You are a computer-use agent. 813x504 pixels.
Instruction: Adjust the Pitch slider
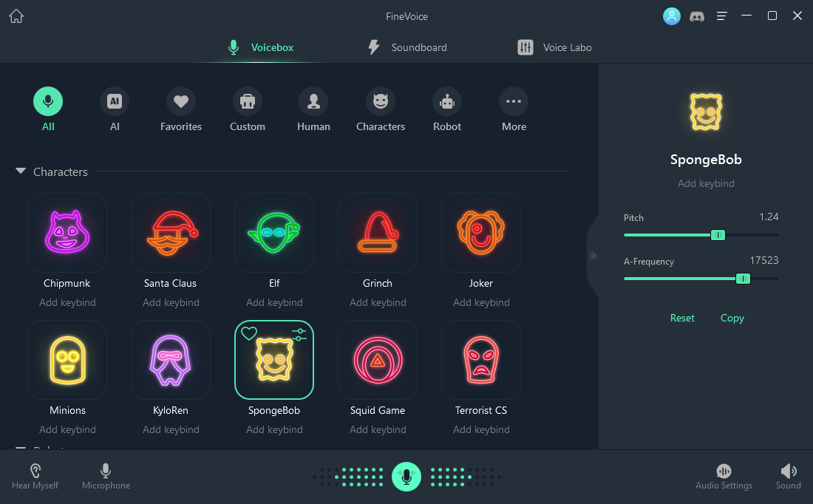718,235
